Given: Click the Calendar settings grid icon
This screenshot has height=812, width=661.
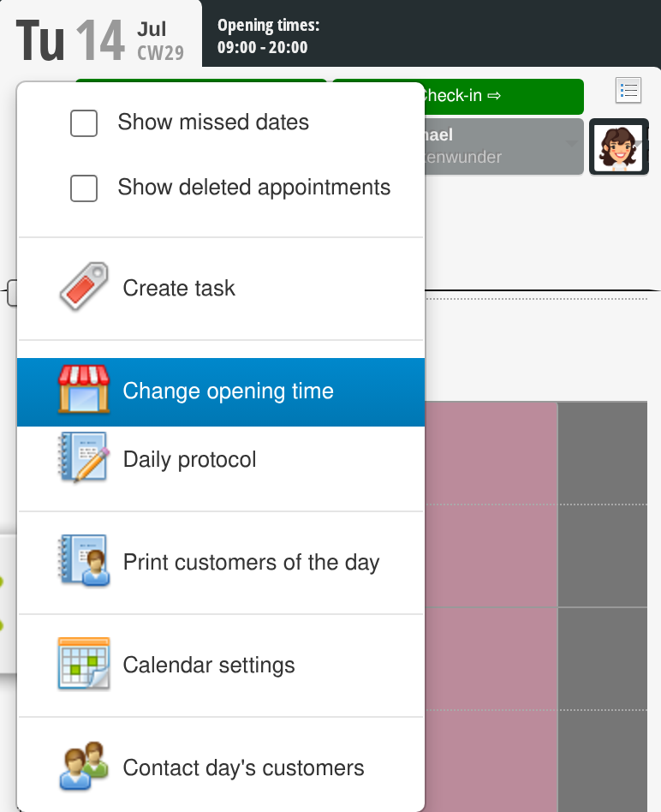Looking at the screenshot, I should [x=84, y=663].
